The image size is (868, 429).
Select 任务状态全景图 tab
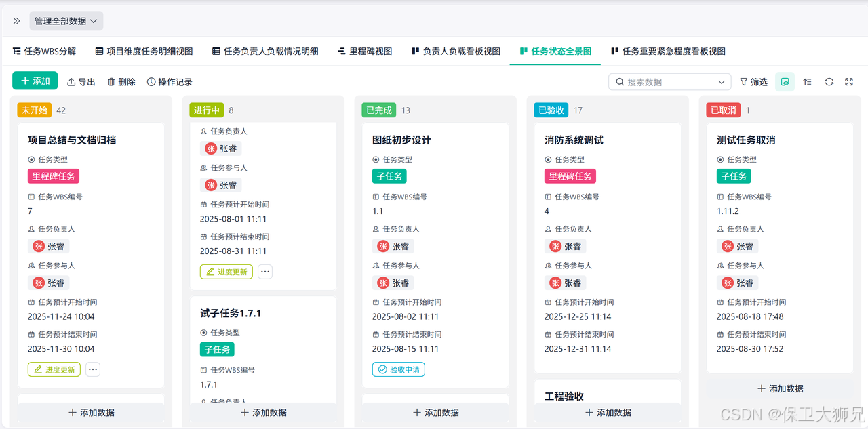(x=555, y=51)
